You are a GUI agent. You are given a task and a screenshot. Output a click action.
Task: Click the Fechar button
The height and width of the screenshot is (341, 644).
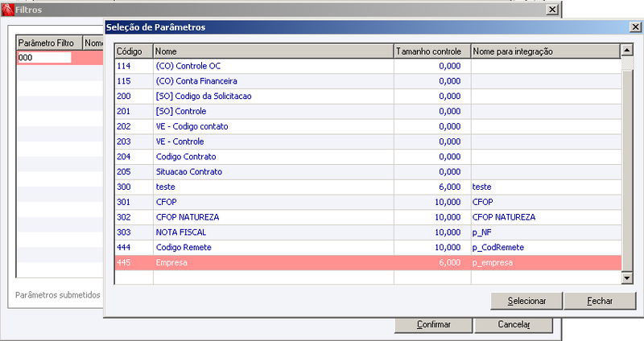click(600, 301)
